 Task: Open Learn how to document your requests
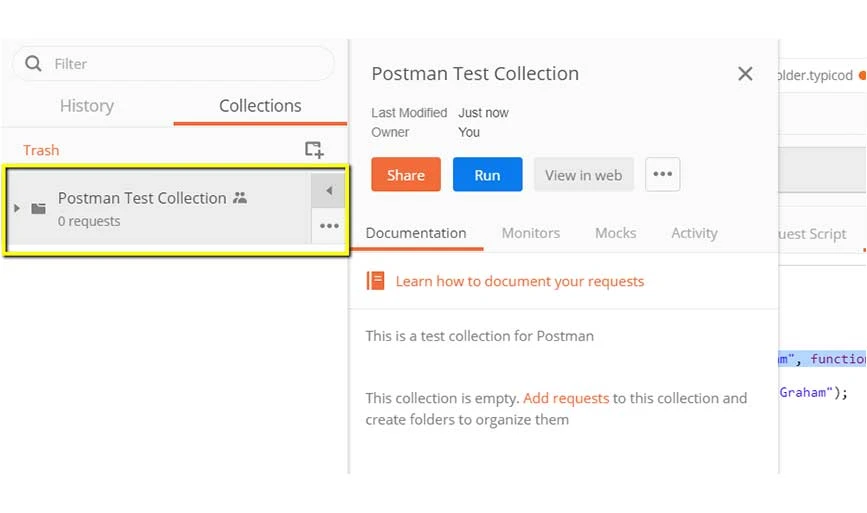coord(520,281)
